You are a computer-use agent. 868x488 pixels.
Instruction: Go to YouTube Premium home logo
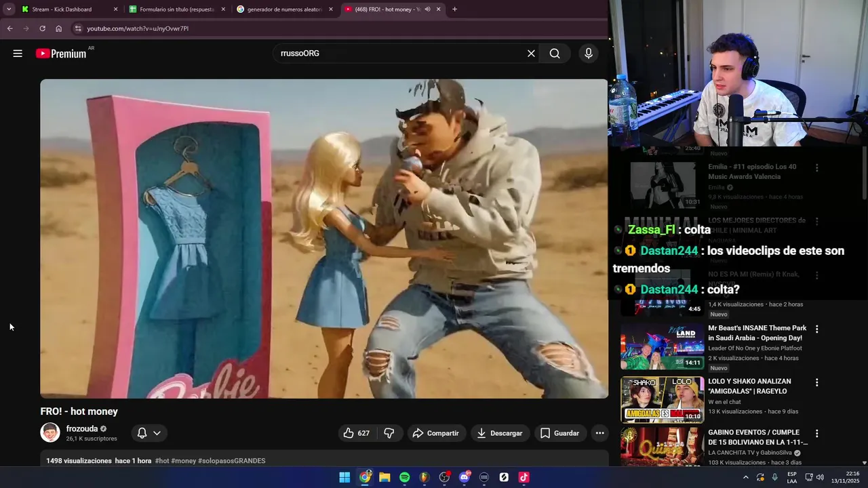tap(62, 54)
